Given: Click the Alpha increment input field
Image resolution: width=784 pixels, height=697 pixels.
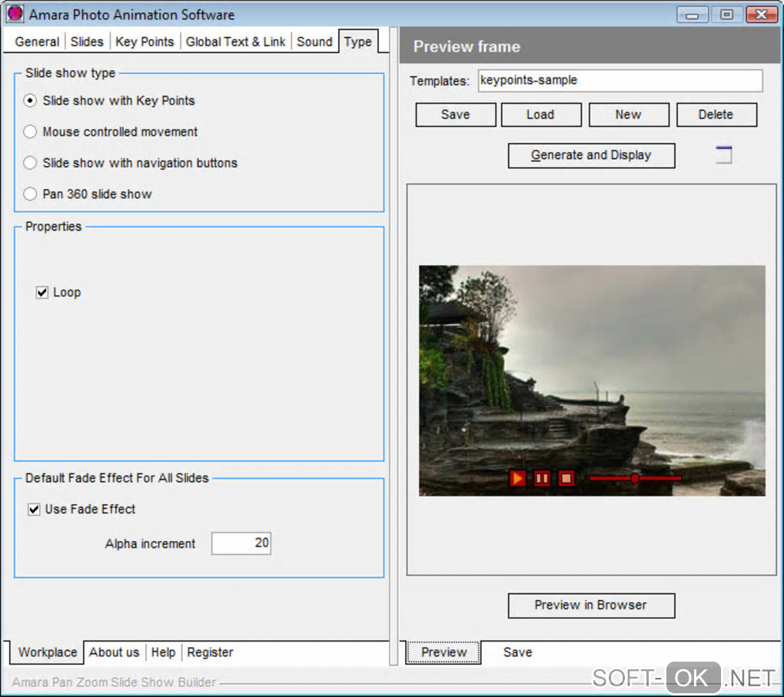Looking at the screenshot, I should click(x=241, y=543).
